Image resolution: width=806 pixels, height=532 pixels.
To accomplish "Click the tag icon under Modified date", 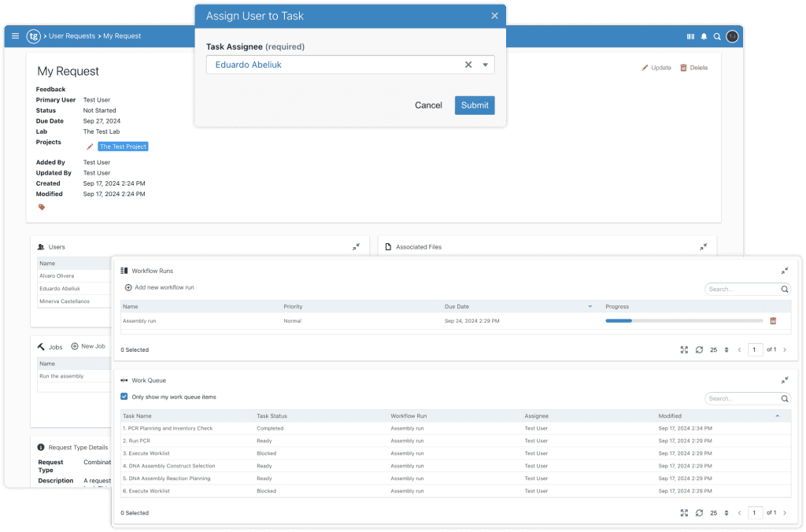I will coord(41,207).
